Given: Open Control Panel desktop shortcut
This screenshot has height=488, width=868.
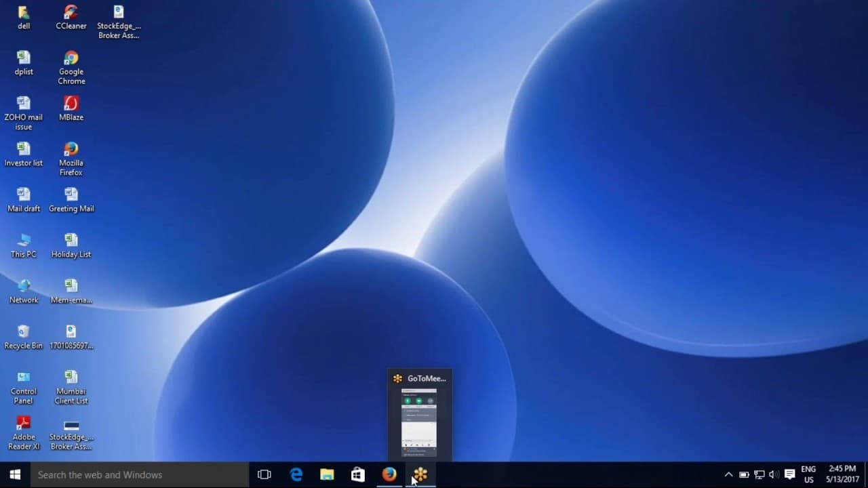Looking at the screenshot, I should [24, 387].
